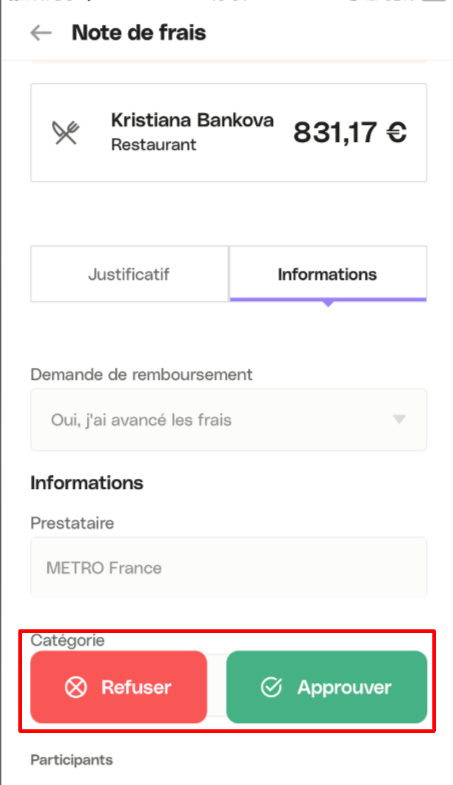
Task: Select the Informations tab
Action: click(328, 274)
